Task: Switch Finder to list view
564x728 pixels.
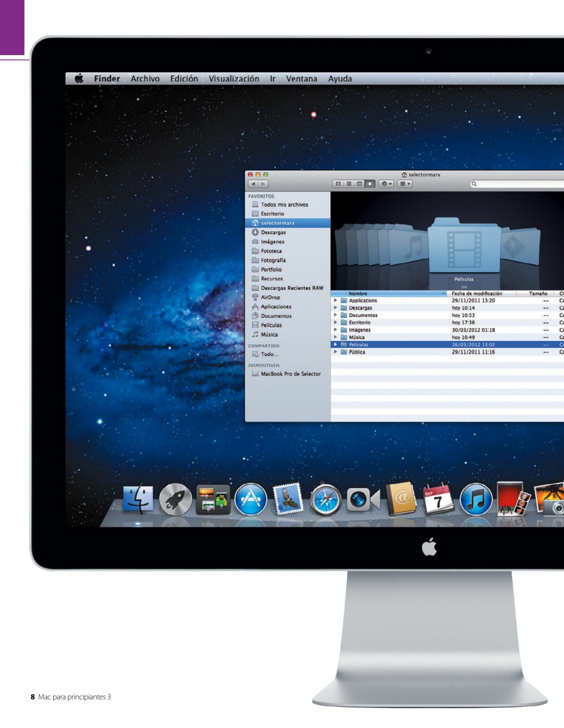Action: (x=349, y=184)
